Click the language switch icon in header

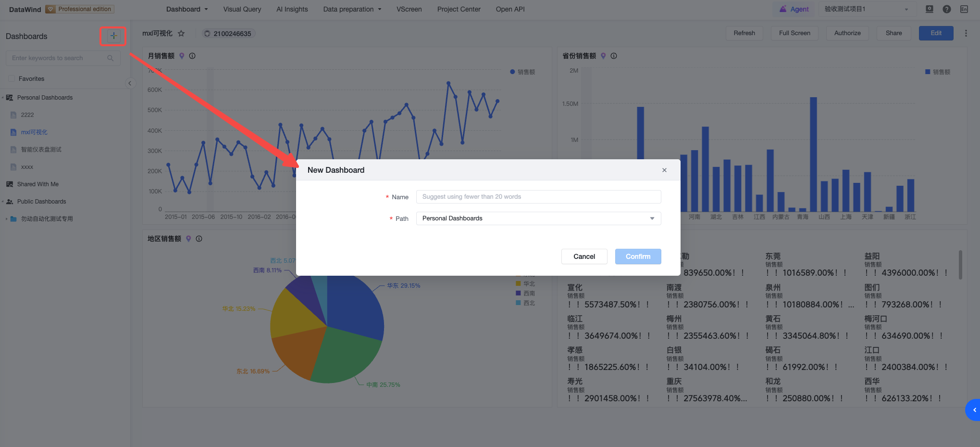(x=964, y=9)
